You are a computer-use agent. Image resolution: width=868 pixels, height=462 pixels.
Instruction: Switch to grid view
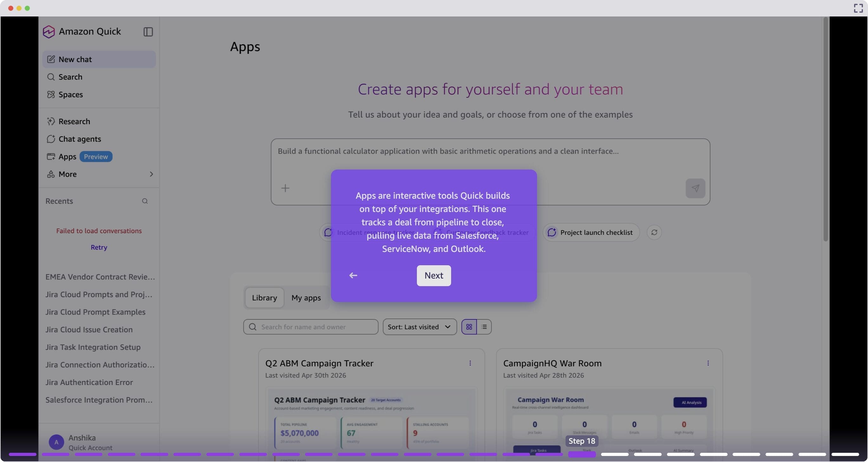tap(469, 327)
